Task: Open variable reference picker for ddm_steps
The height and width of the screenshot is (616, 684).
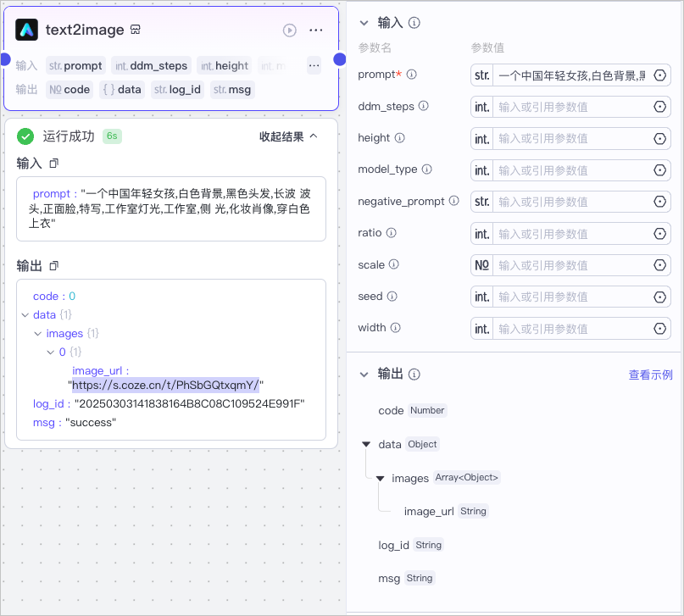Action: (659, 107)
